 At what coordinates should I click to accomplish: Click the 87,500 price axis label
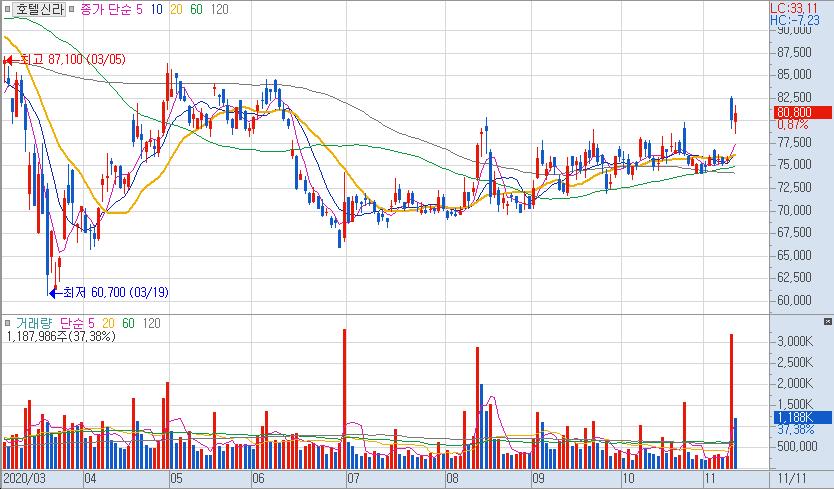[794, 52]
